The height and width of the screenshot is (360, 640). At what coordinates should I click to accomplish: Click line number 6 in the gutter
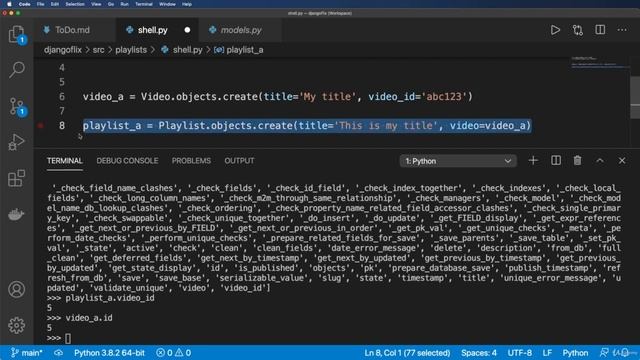coord(62,97)
